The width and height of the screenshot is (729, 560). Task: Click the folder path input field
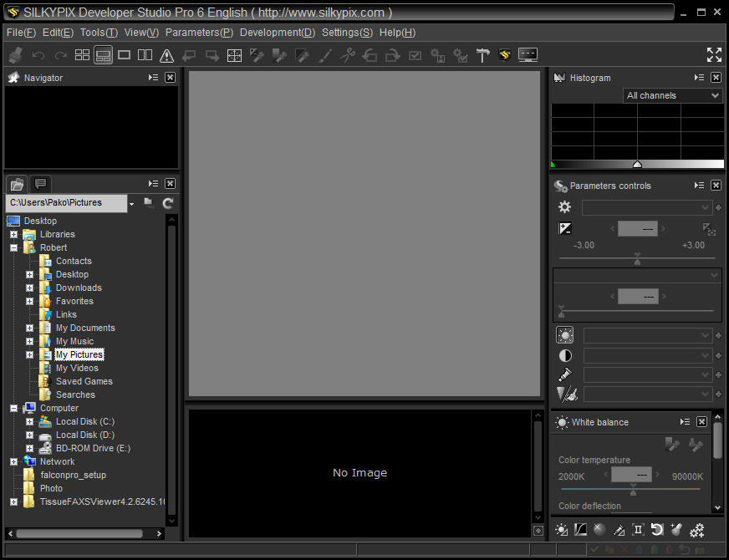[66, 203]
